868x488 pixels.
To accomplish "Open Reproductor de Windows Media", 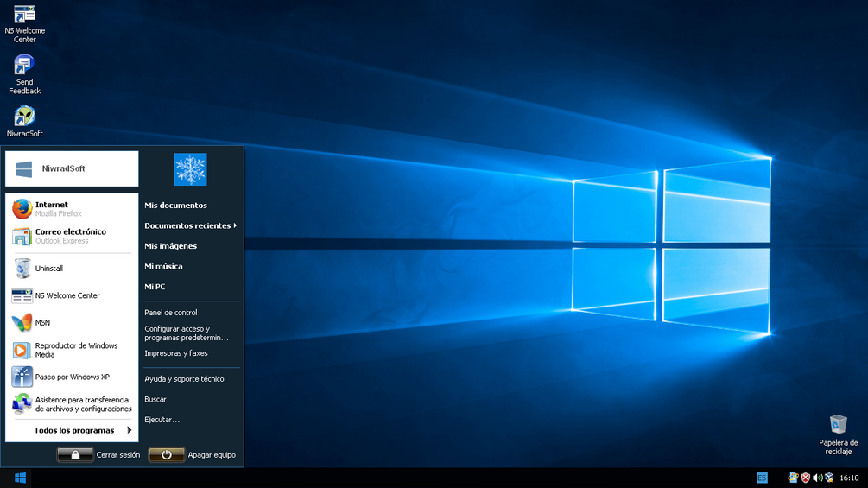I will tap(71, 350).
